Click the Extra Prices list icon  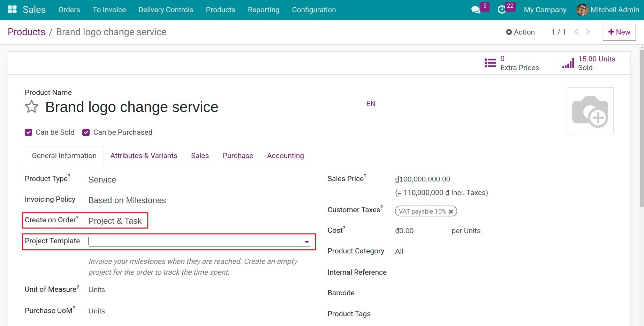[x=490, y=63]
